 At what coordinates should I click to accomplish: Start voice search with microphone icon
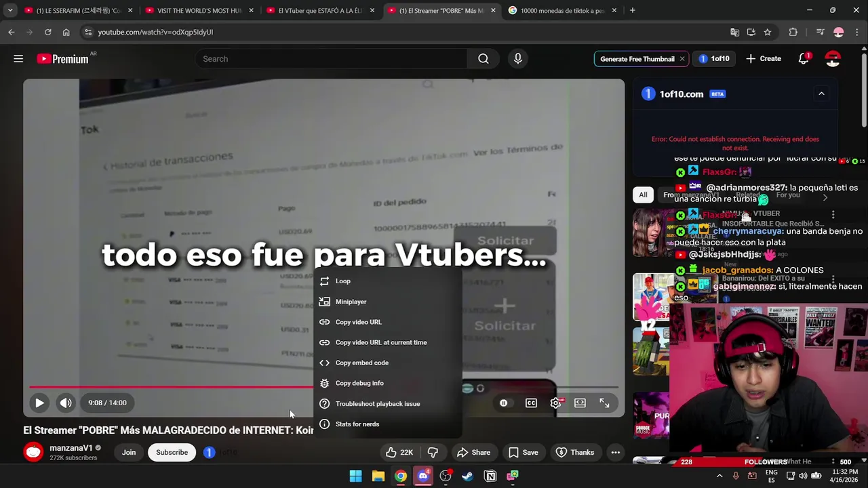pyautogui.click(x=518, y=59)
